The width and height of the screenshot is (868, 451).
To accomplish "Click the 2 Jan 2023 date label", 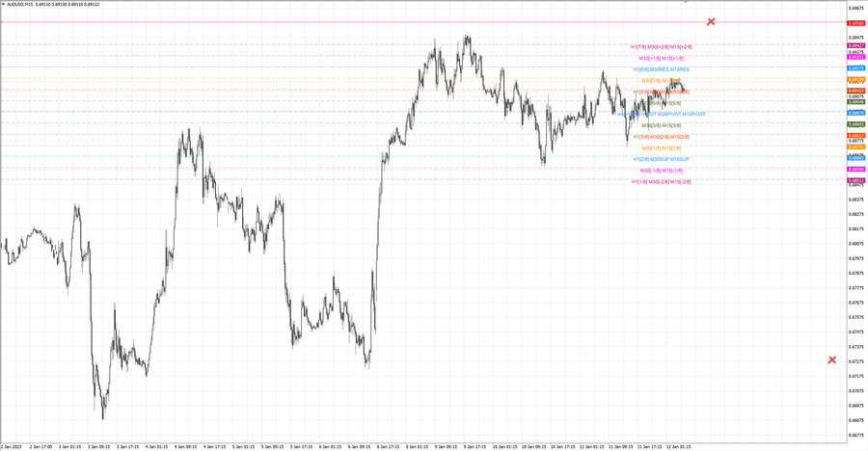I will tap(12, 446).
